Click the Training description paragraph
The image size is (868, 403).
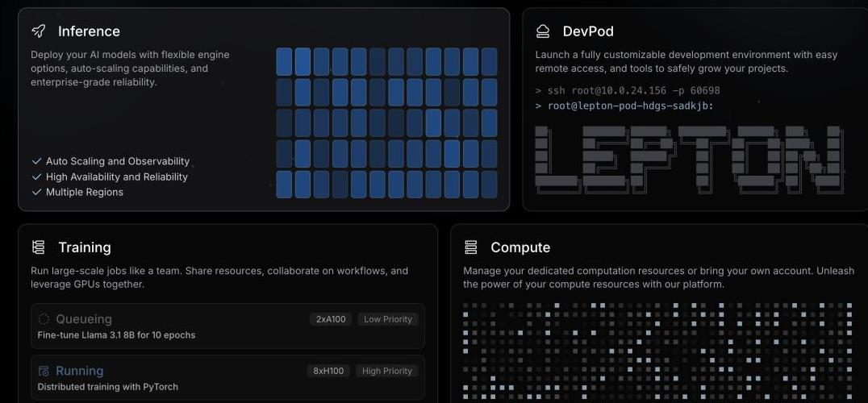point(219,277)
